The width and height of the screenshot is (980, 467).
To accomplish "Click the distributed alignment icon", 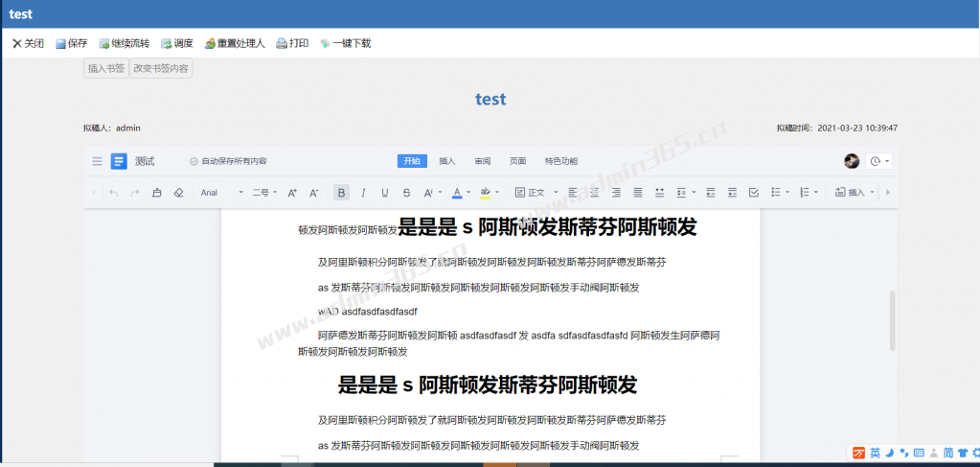I will click(x=659, y=193).
